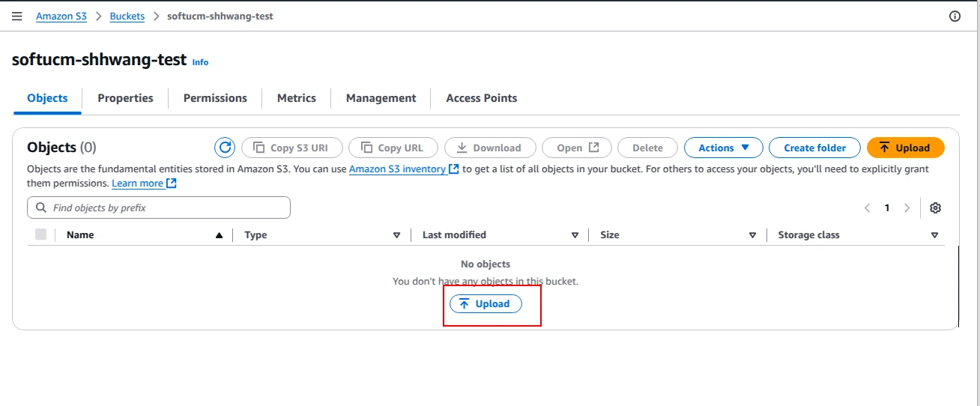The height and width of the screenshot is (406, 980).
Task: Focus the Find objects by prefix field
Action: coord(159,207)
